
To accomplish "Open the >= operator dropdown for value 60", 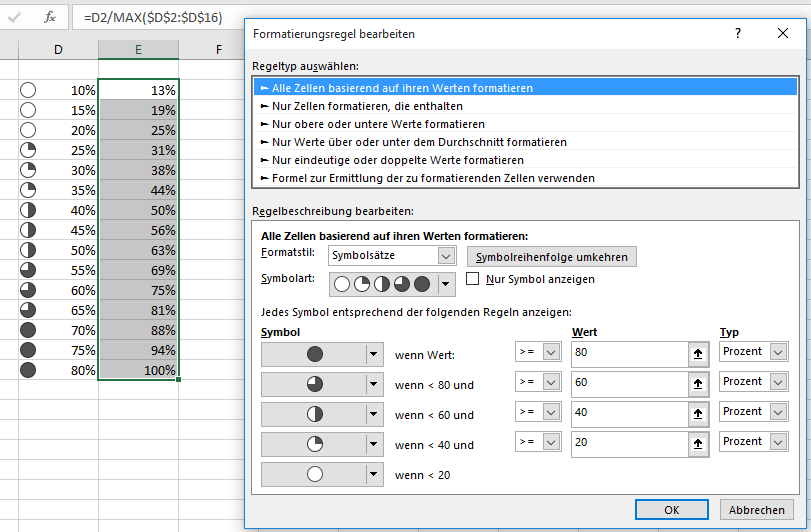I will coord(552,382).
